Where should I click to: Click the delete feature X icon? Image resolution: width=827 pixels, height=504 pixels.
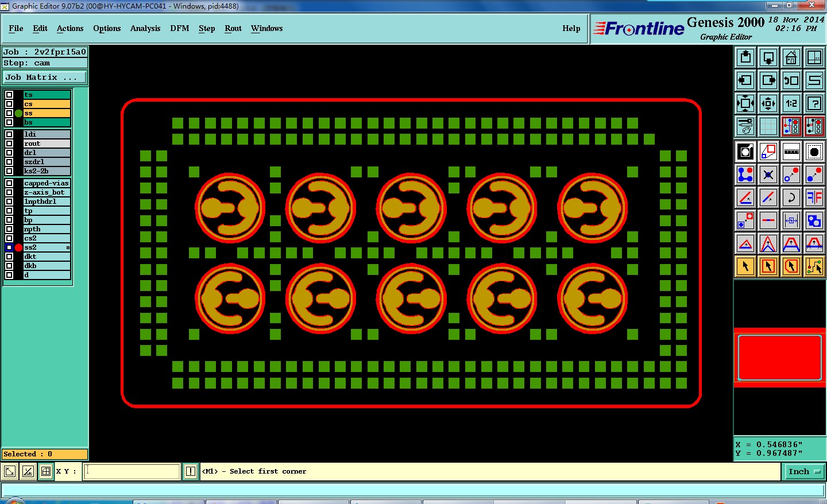[768, 175]
